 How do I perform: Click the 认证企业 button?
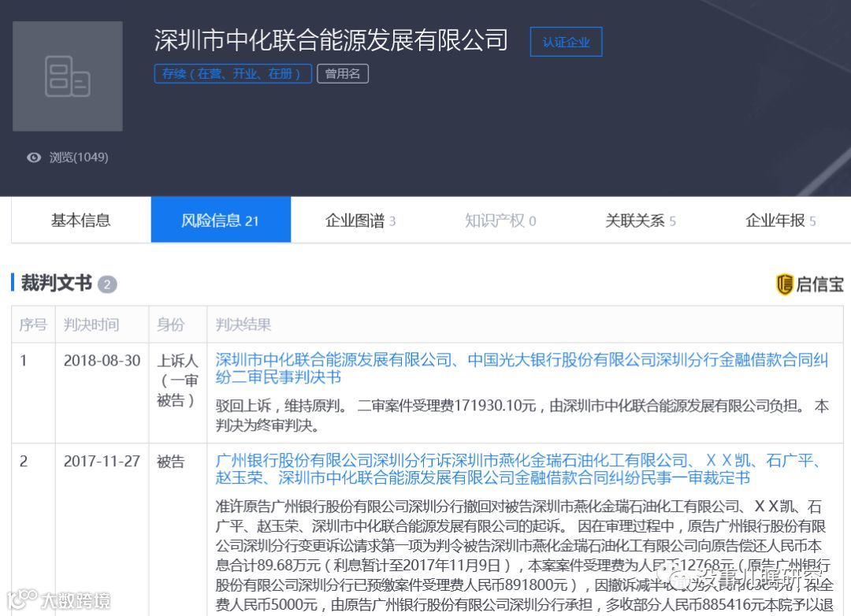[566, 42]
